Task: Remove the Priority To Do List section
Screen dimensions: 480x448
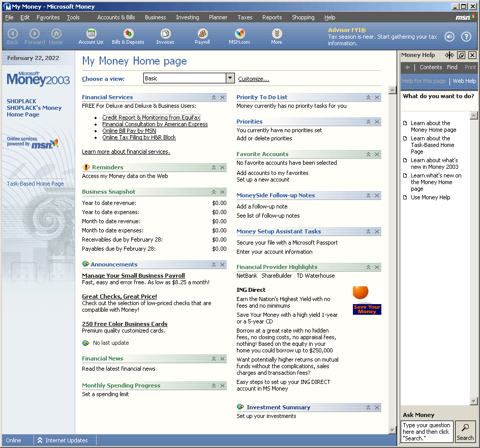Action: [377, 97]
